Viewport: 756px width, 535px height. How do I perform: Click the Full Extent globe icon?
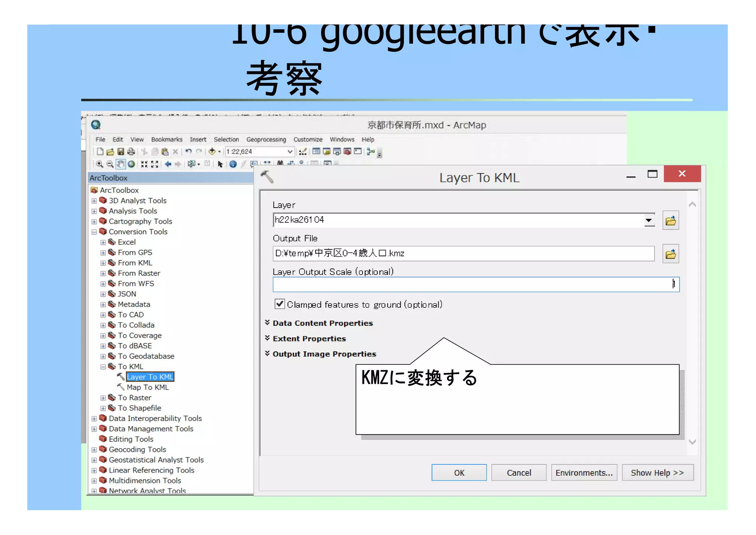tap(131, 164)
